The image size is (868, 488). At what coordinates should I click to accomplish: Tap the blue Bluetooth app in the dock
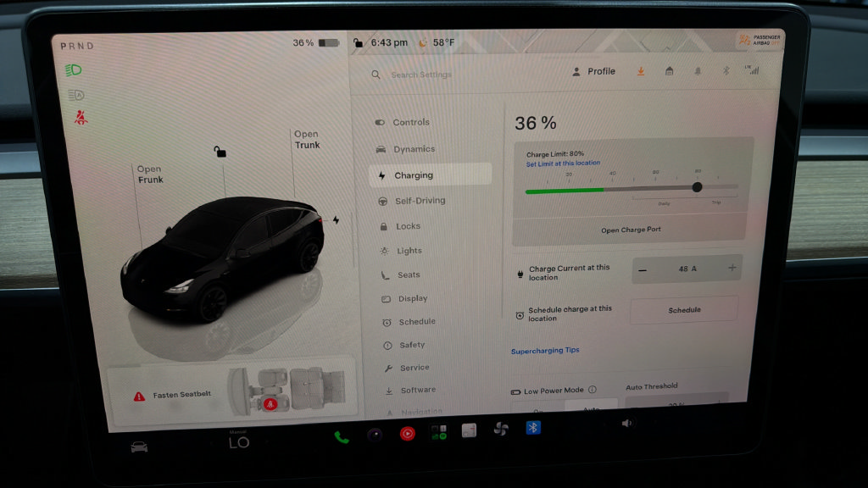pyautogui.click(x=533, y=428)
